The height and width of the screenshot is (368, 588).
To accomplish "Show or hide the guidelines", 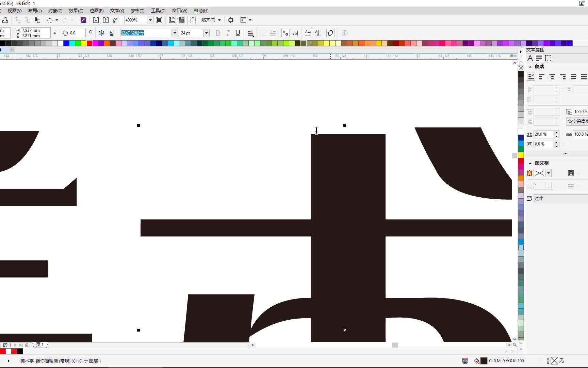I will 192,20.
